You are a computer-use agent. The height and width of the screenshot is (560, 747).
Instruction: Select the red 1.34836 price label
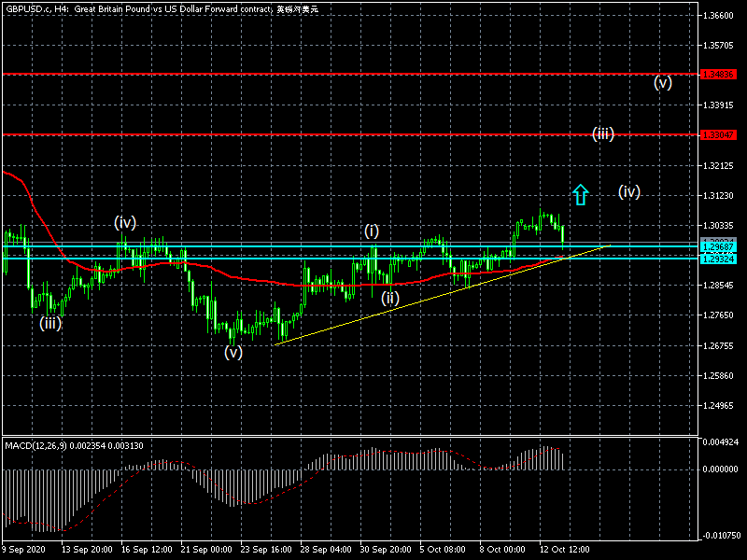pyautogui.click(x=718, y=75)
